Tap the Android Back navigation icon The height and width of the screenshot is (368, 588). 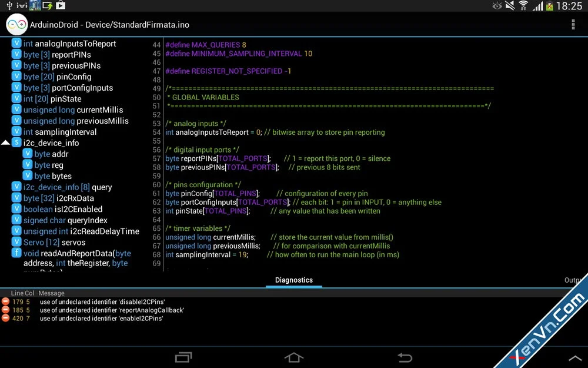tap(405, 357)
